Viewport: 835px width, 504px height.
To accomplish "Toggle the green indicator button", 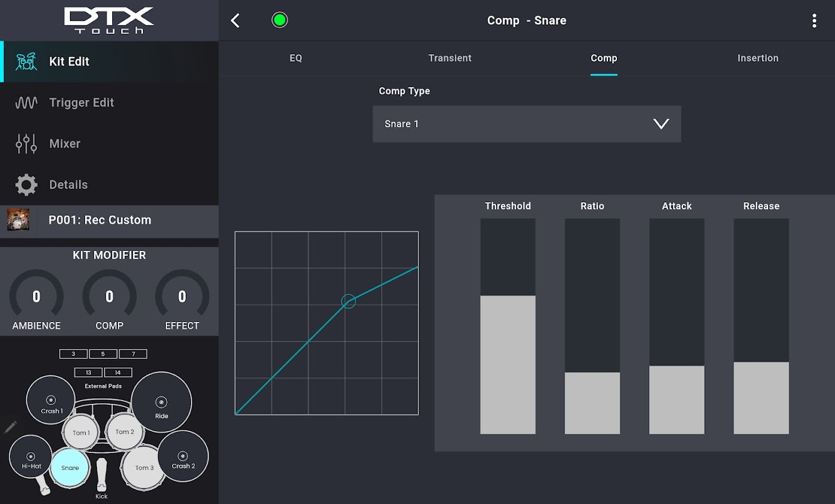I will point(279,20).
